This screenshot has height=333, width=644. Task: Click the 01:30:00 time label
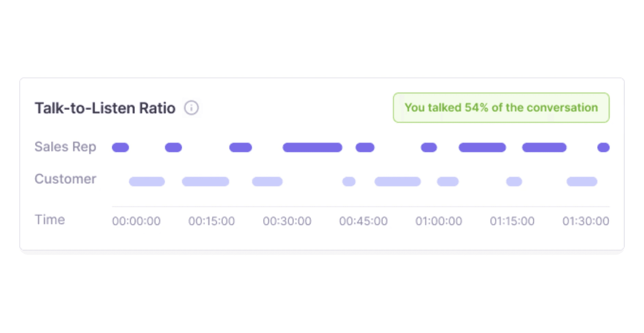(x=586, y=221)
